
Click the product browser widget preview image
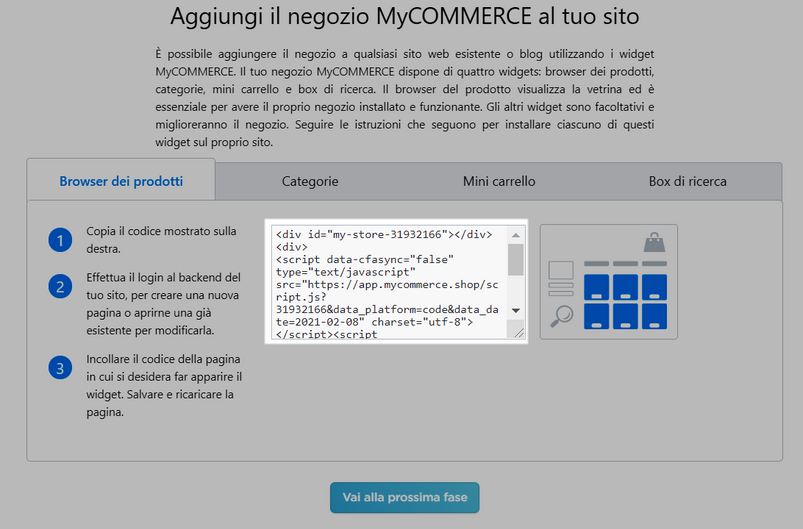[x=608, y=282]
